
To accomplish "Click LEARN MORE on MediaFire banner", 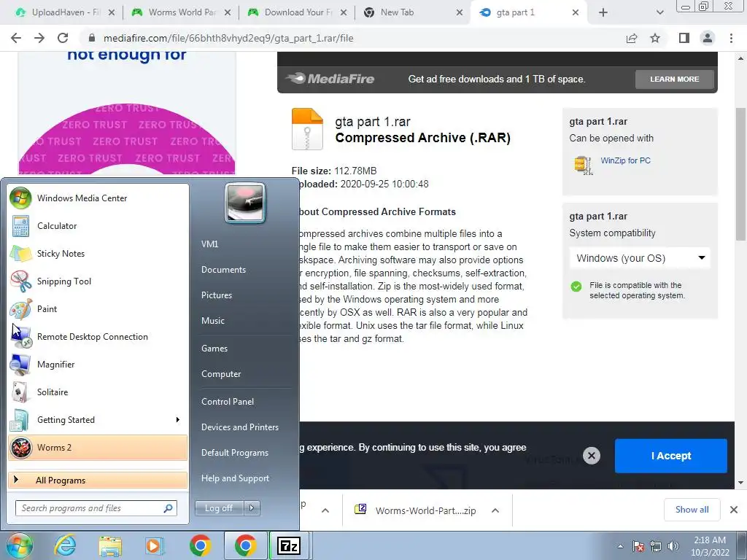I will pyautogui.click(x=675, y=79).
